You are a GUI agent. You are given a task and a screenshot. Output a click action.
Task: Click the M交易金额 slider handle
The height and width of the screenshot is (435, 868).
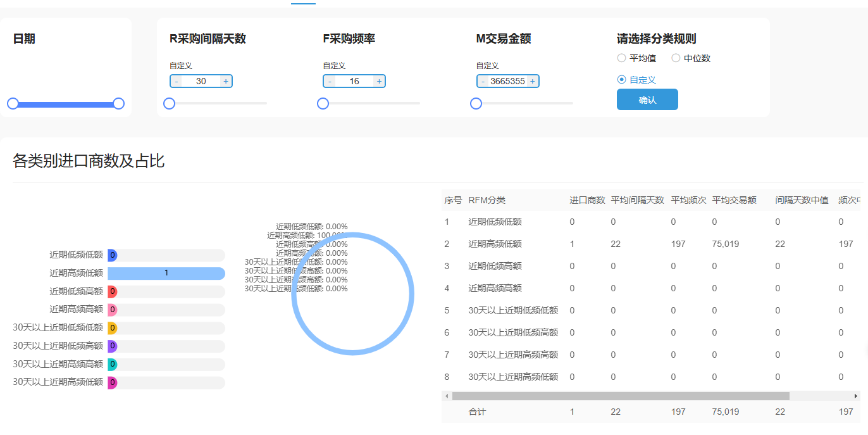[476, 104]
